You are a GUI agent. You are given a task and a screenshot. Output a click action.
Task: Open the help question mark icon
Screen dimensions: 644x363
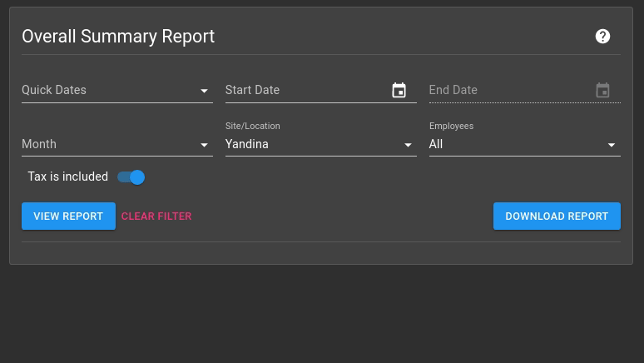[602, 37]
